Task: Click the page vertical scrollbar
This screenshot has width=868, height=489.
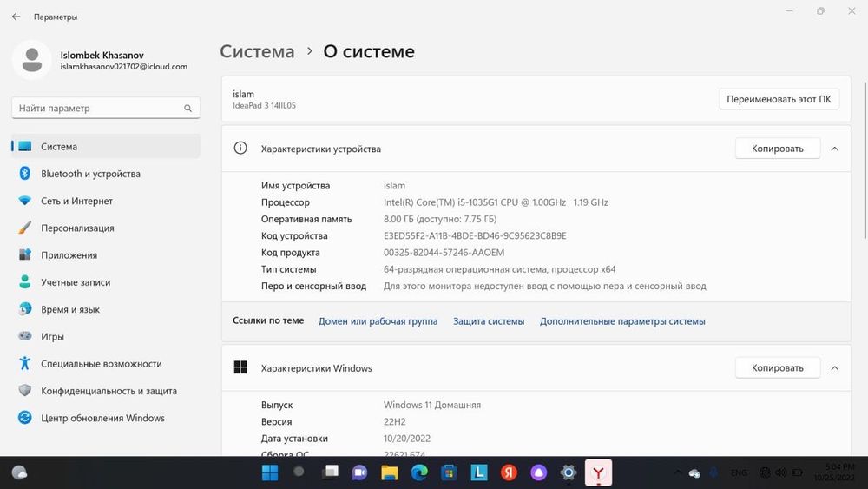Action: (x=865, y=161)
